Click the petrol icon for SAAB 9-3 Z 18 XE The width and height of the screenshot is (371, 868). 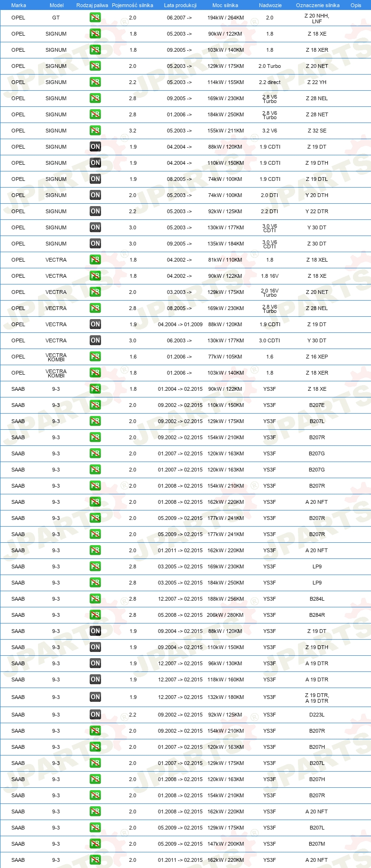click(95, 389)
